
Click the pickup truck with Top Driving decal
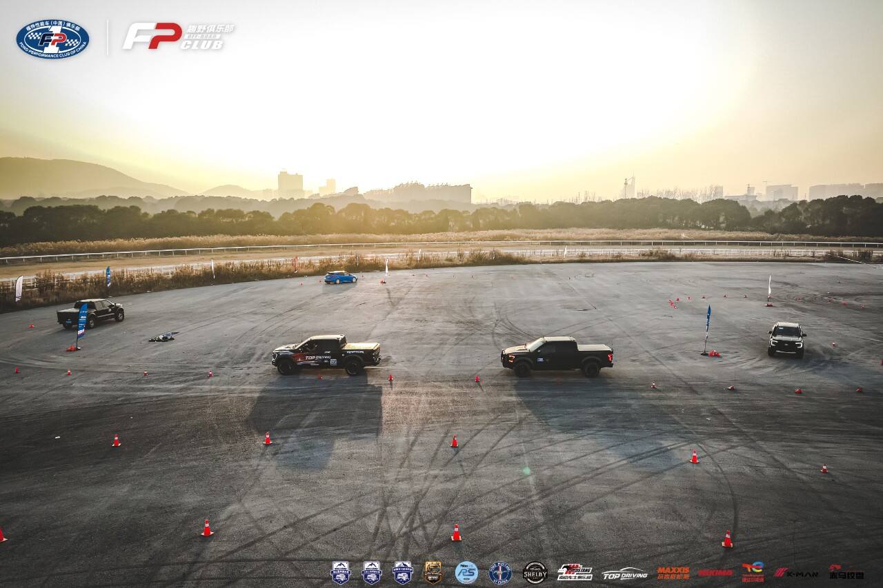point(326,354)
